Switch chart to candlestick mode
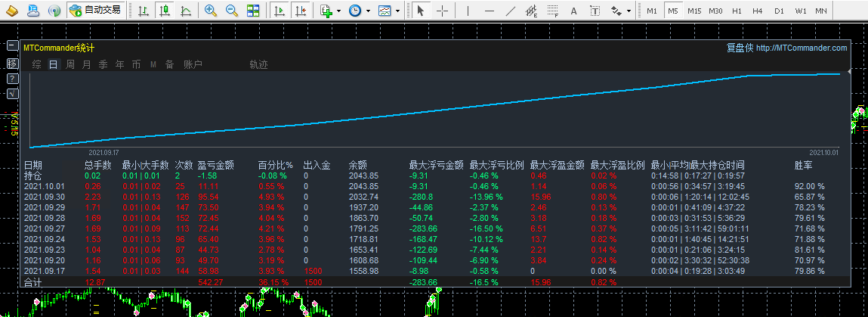The height and width of the screenshot is (317, 868). (x=164, y=10)
